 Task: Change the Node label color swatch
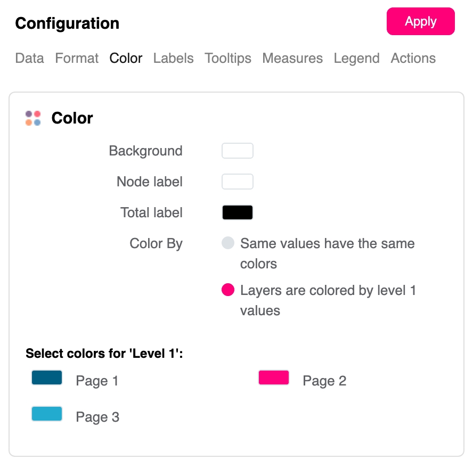click(x=237, y=182)
